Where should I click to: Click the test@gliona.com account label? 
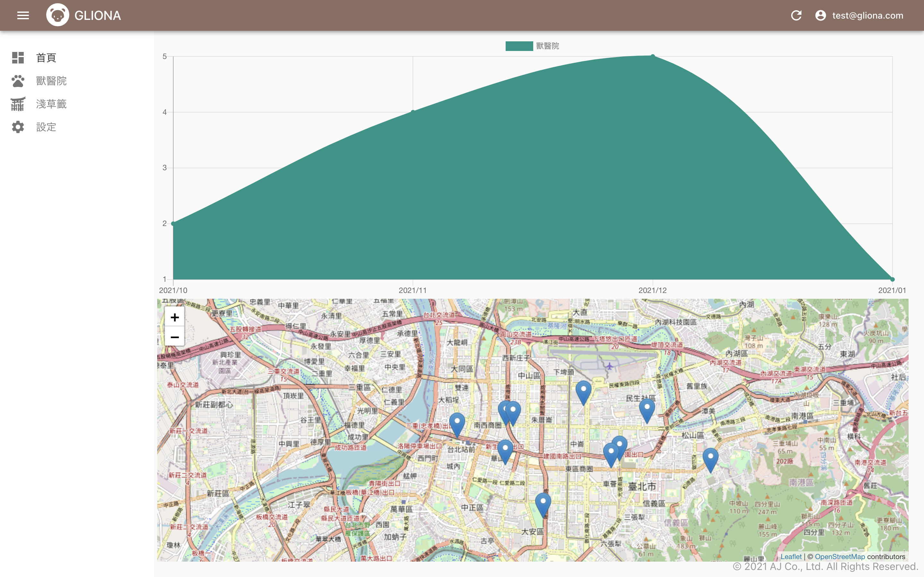tap(868, 15)
